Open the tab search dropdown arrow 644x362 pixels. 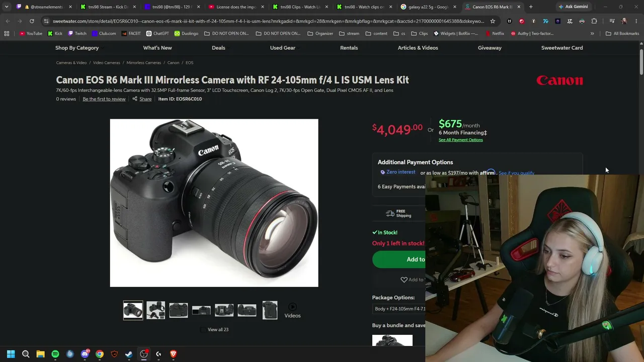tap(7, 7)
